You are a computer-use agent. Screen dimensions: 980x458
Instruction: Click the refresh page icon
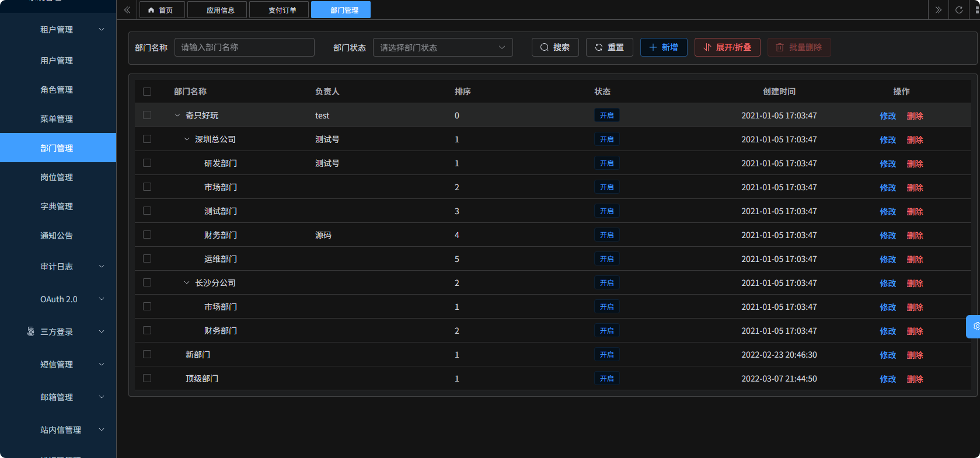pyautogui.click(x=958, y=10)
